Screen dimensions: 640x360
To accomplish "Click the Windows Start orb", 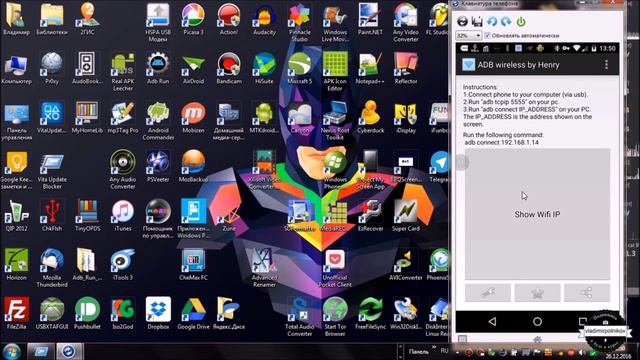I will point(11,352).
